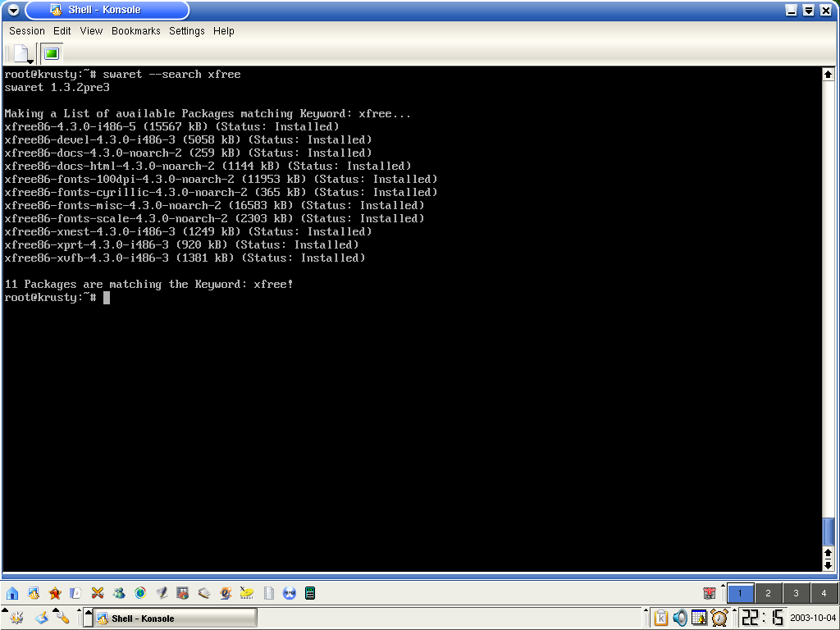Click the red star icon in the panel
The width and height of the screenshot is (840, 630).
point(55,593)
